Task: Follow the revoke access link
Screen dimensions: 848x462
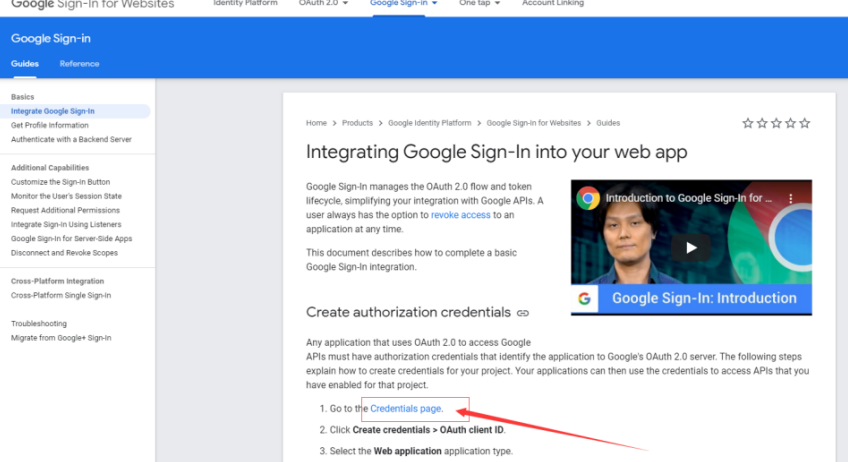Action: [x=461, y=215]
